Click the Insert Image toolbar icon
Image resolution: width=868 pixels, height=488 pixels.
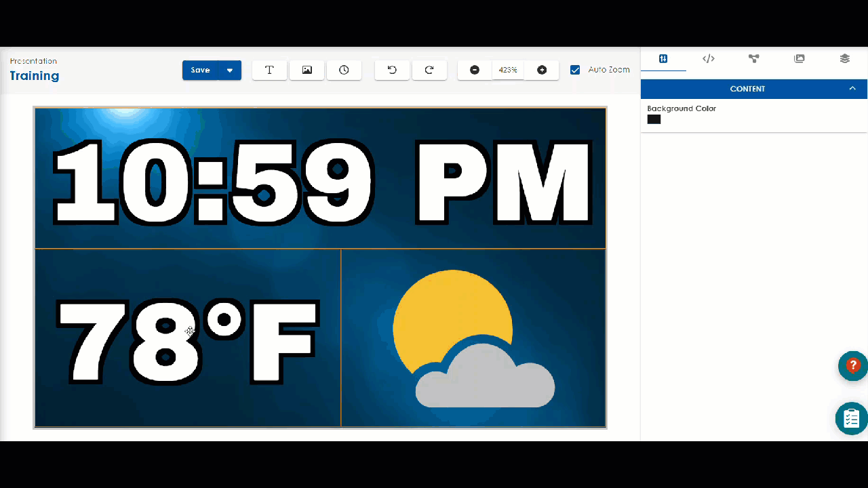point(307,70)
